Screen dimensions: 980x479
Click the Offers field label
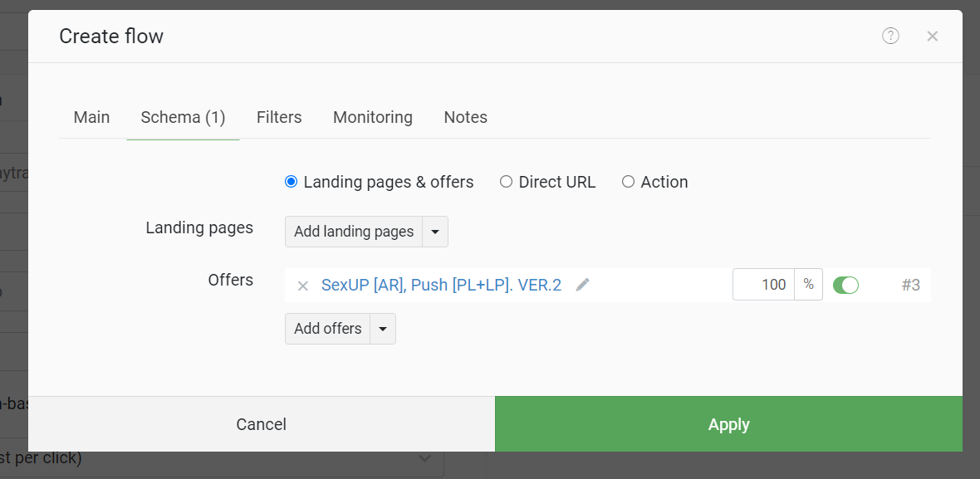[x=231, y=280]
